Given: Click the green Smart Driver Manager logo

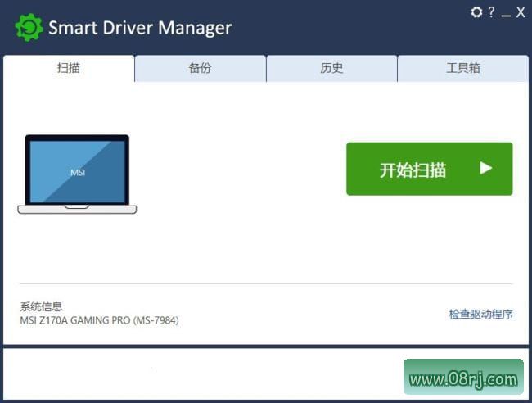Looking at the screenshot, I should tap(29, 28).
